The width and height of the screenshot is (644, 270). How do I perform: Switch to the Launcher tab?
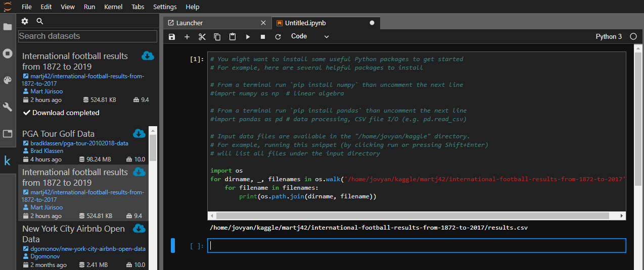[x=217, y=23]
